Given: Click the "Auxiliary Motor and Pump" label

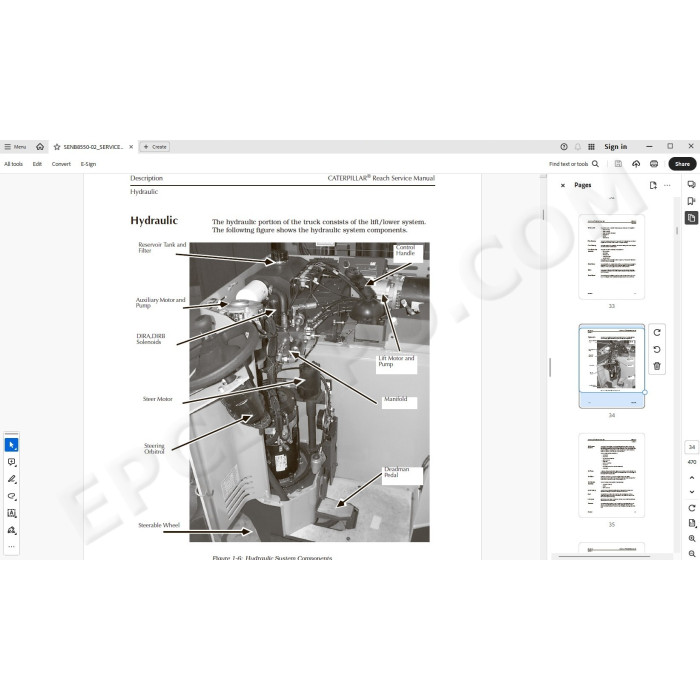Looking at the screenshot, I should click(160, 303).
